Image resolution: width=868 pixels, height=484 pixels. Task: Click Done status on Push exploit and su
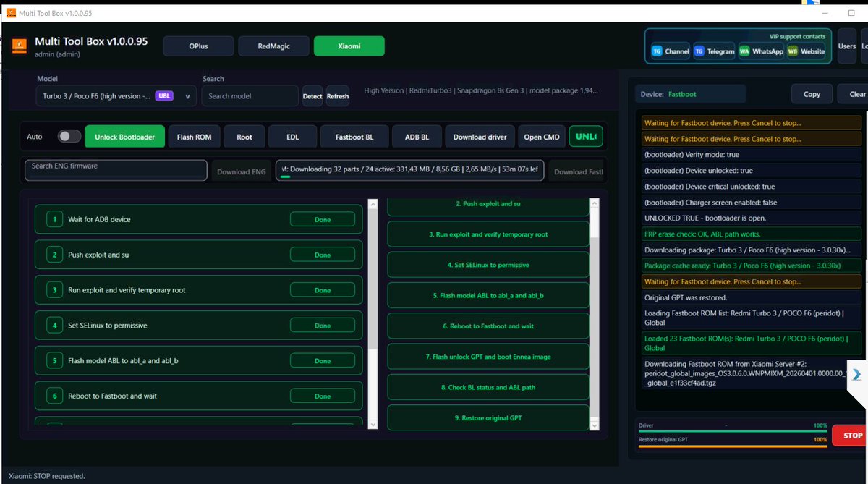click(x=323, y=255)
